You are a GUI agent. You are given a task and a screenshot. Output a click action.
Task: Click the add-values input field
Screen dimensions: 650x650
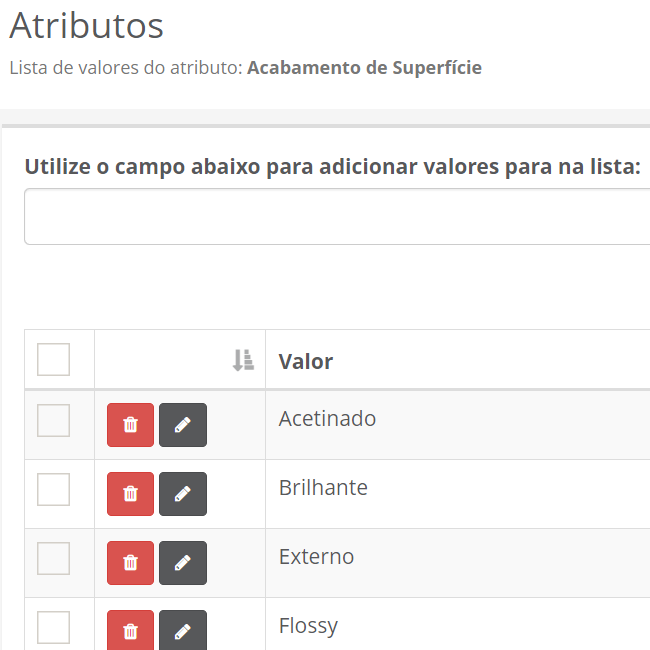point(336,217)
